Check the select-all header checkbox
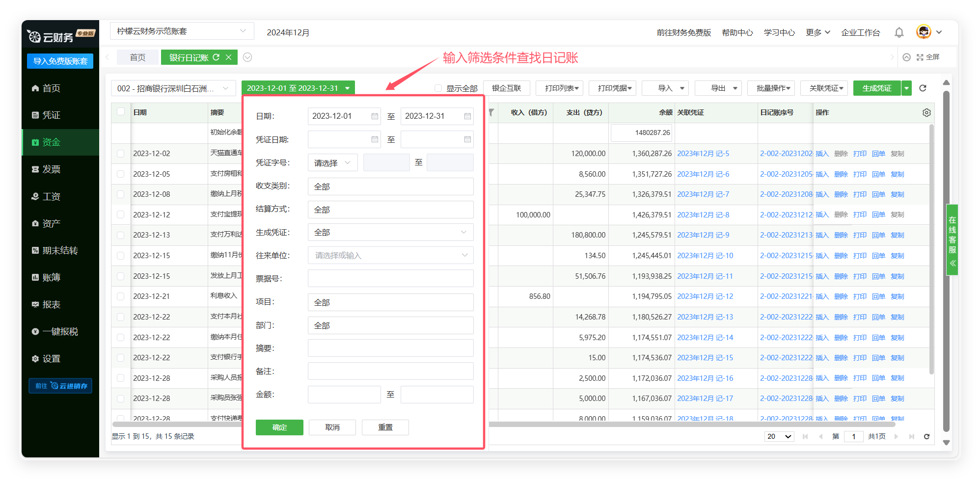The height and width of the screenshot is (479, 980). [x=121, y=112]
